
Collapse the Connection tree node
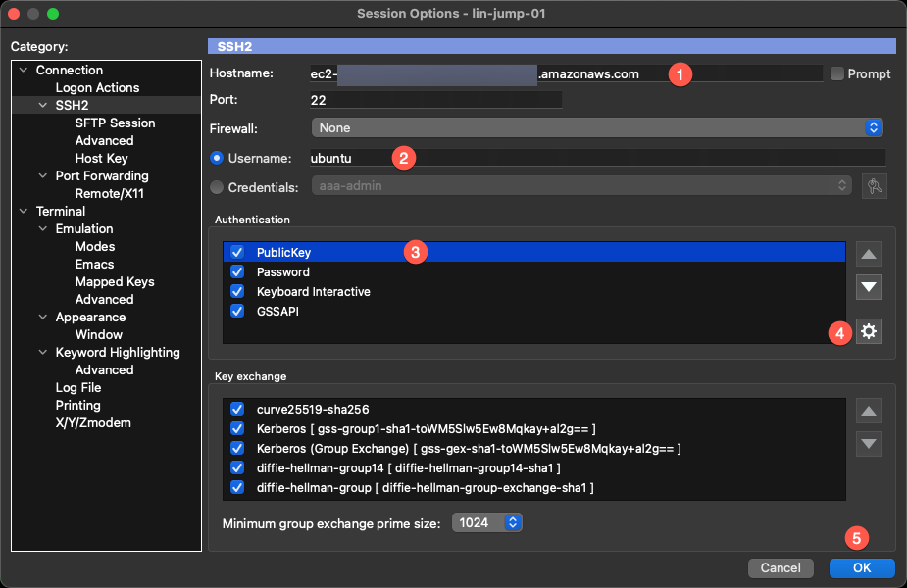(x=24, y=70)
